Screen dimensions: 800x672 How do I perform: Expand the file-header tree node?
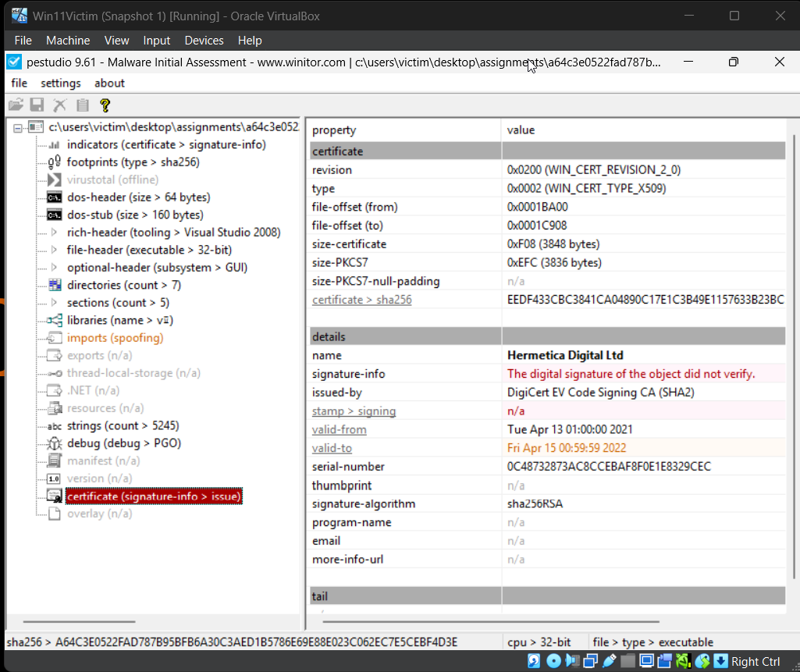(x=54, y=250)
